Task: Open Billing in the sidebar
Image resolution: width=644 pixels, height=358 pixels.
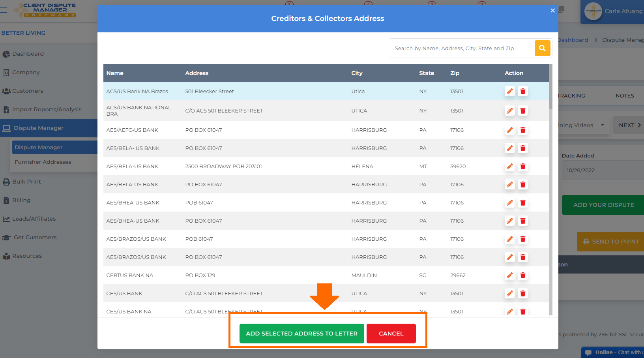Action: tap(21, 200)
